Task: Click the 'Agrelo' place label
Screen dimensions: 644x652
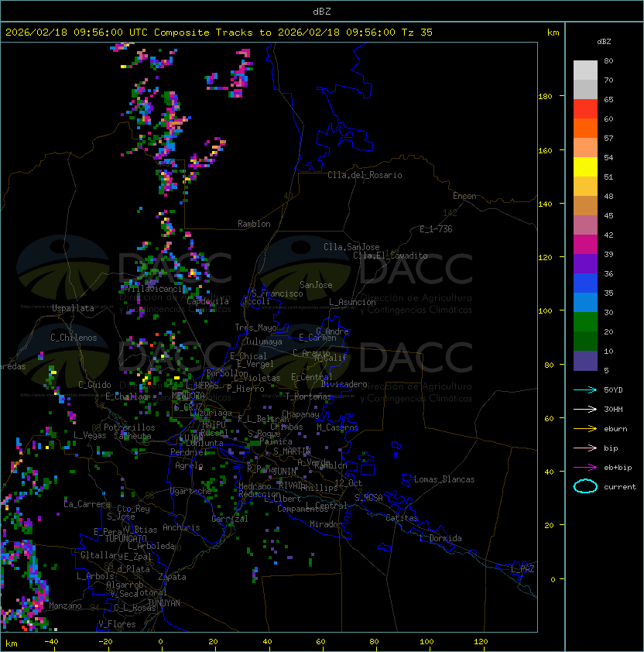Action: click(x=189, y=465)
